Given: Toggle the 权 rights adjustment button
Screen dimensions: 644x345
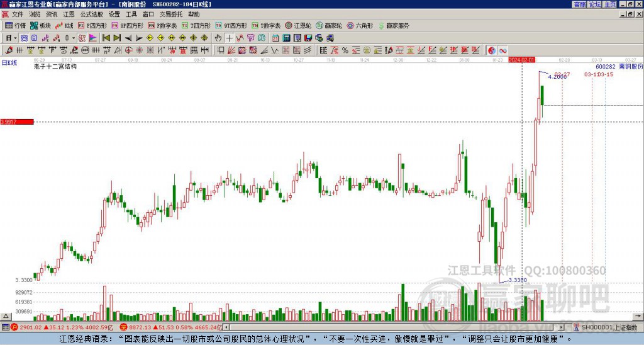Looking at the screenshot, I should click(x=82, y=38).
